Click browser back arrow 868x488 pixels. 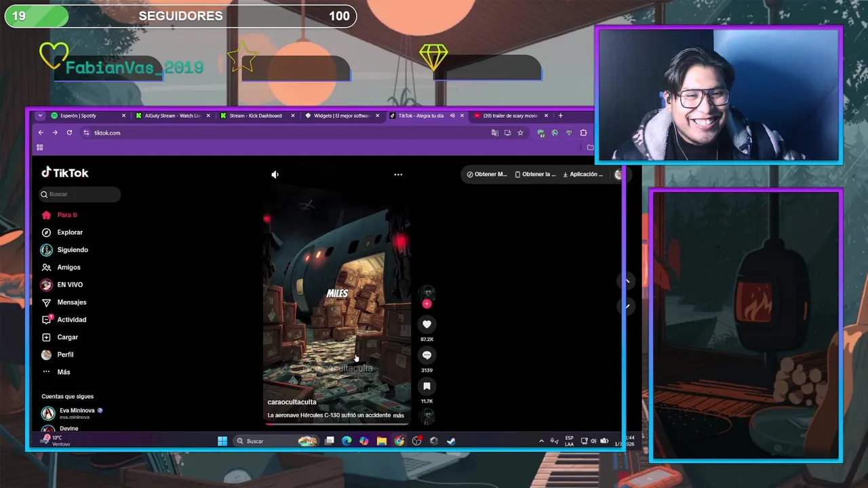click(x=41, y=133)
